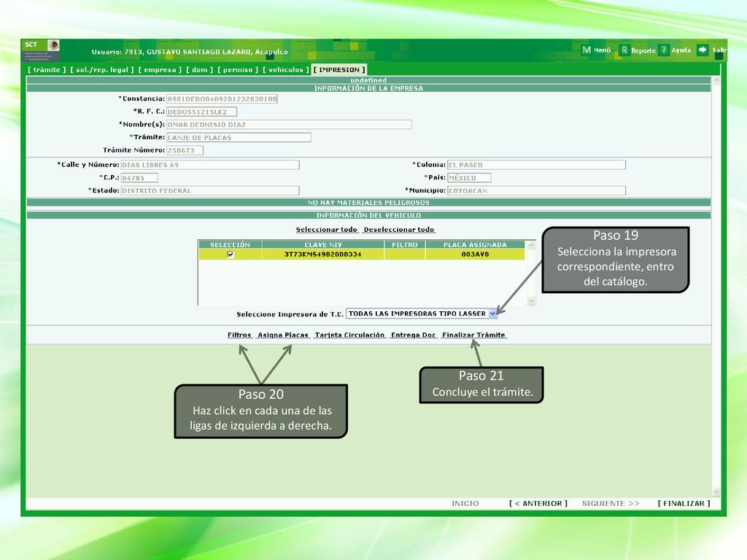Click the FINALIZAR button at bottom
This screenshot has height=560, width=747.
coord(684,503)
